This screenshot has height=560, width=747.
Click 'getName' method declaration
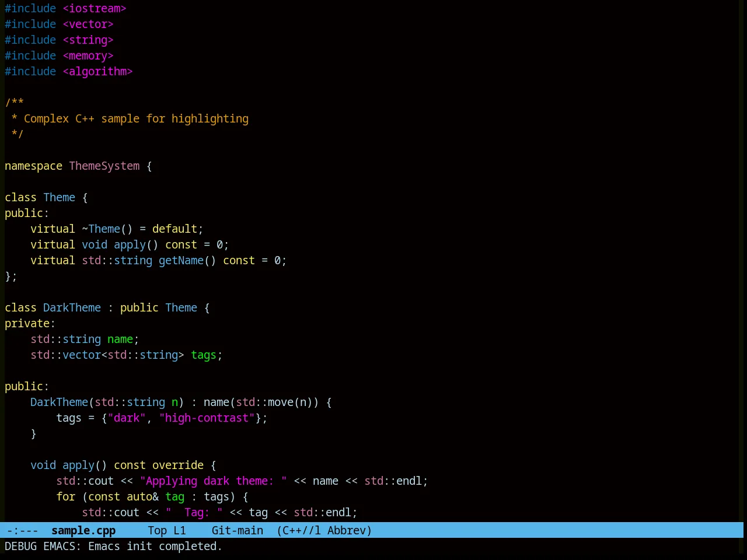click(181, 260)
